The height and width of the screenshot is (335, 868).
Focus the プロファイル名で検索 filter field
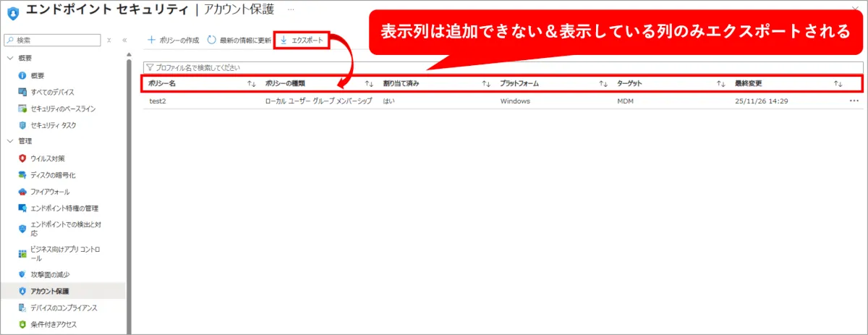[503, 67]
